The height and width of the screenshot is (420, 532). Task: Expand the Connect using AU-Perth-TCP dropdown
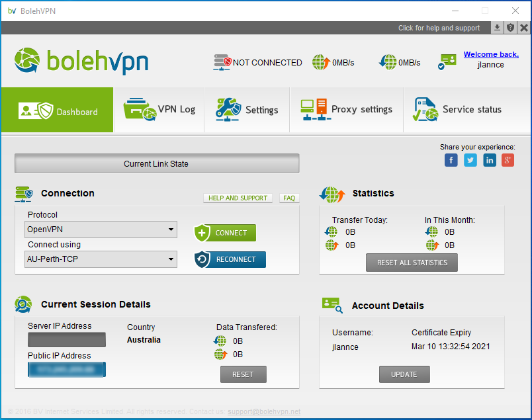tap(101, 259)
